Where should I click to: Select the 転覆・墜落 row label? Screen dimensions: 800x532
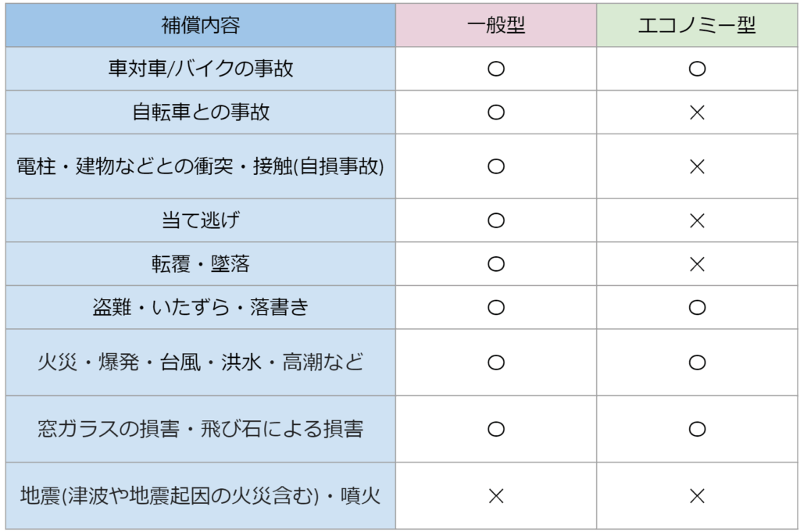click(x=201, y=264)
